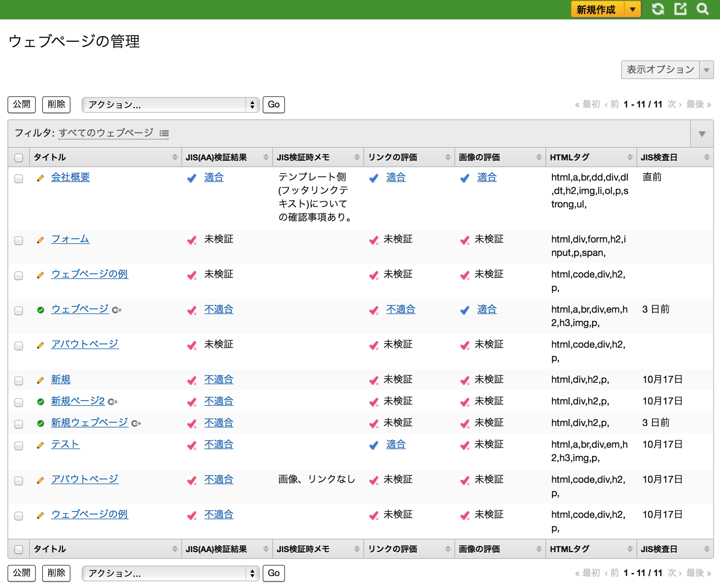
Task: Toggle the select-all checkbox in bottom footer row
Action: (19, 549)
